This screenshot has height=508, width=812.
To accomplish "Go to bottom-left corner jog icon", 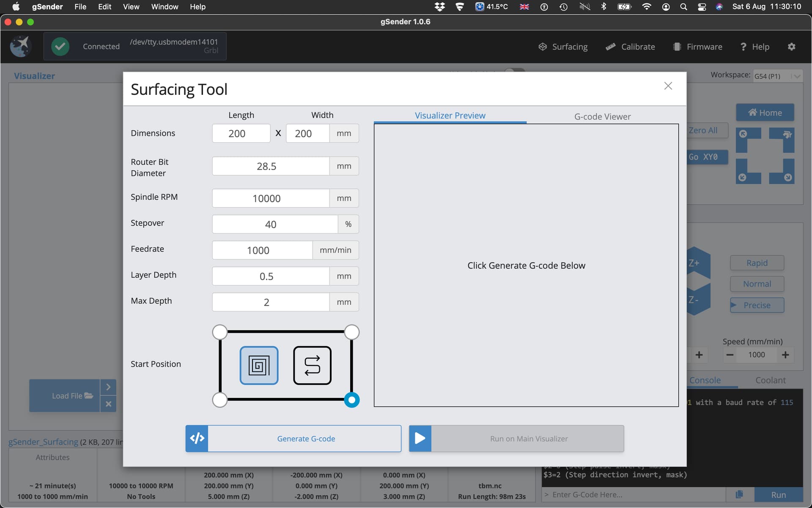I will (x=748, y=171).
